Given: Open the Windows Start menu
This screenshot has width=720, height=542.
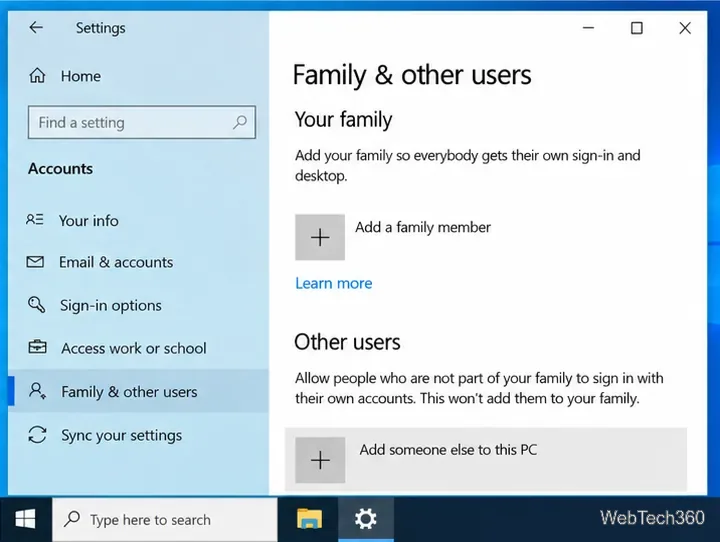Looking at the screenshot, I should tap(25, 519).
